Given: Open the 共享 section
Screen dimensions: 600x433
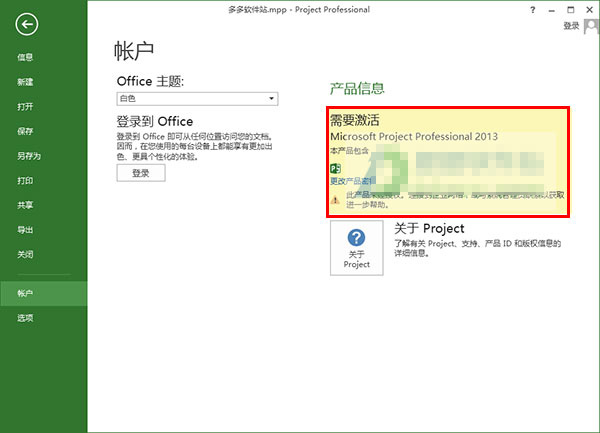Looking at the screenshot, I should pyautogui.click(x=25, y=205).
